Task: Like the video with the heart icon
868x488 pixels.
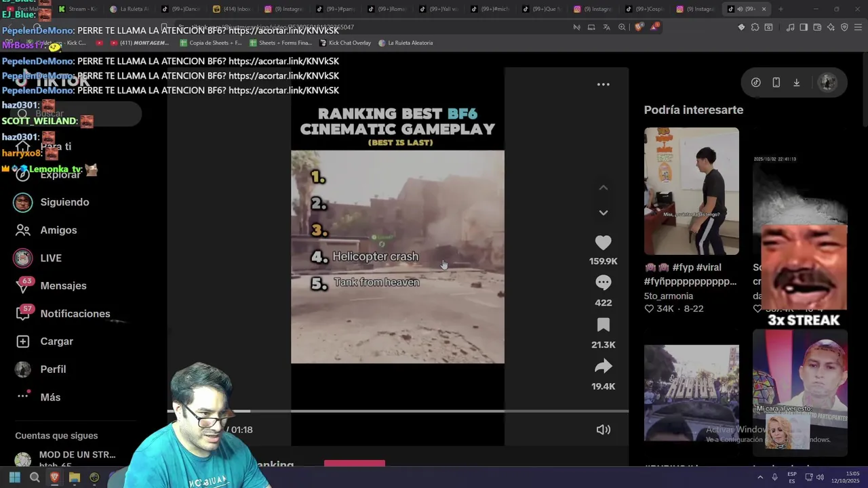Action: coord(603,243)
